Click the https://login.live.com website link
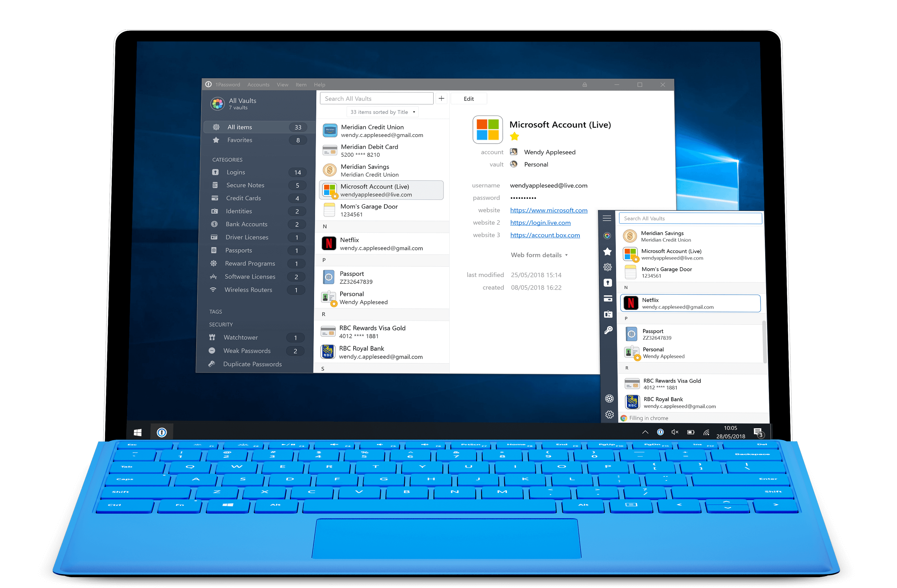 (540, 223)
